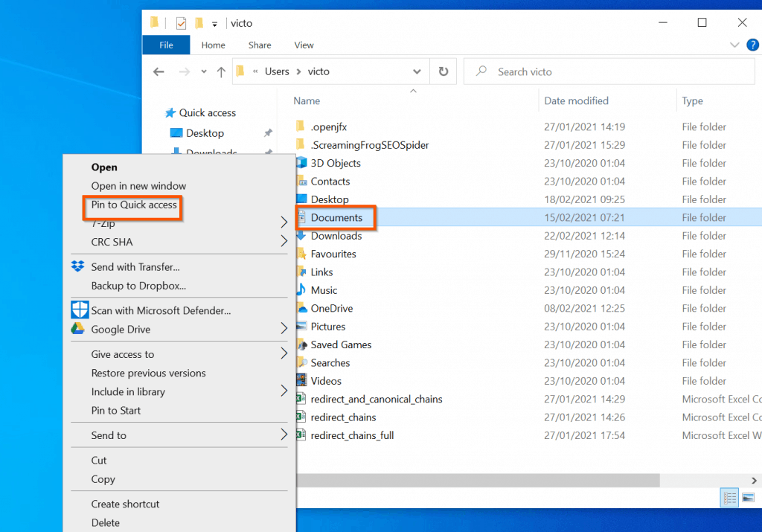
Task: Open the Send to submenu
Action: pos(109,435)
